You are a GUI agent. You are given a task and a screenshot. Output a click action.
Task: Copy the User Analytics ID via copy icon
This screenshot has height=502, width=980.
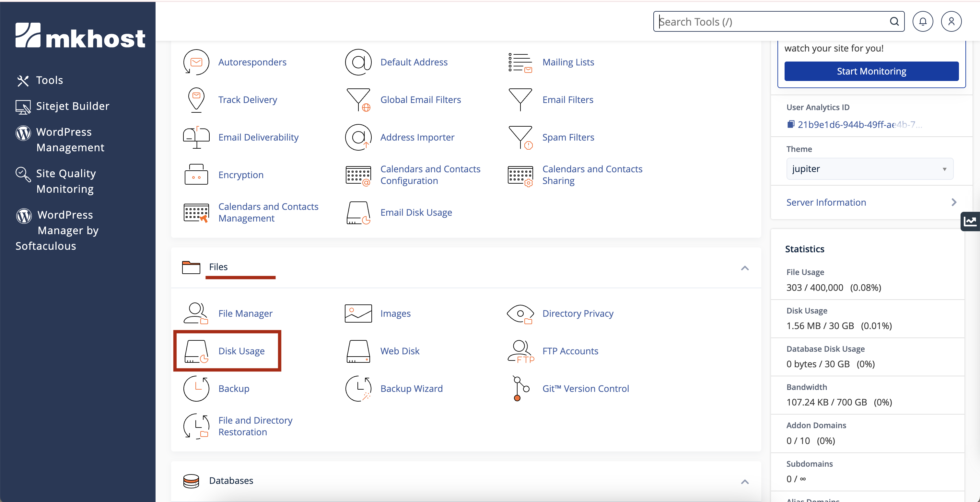pyautogui.click(x=790, y=124)
